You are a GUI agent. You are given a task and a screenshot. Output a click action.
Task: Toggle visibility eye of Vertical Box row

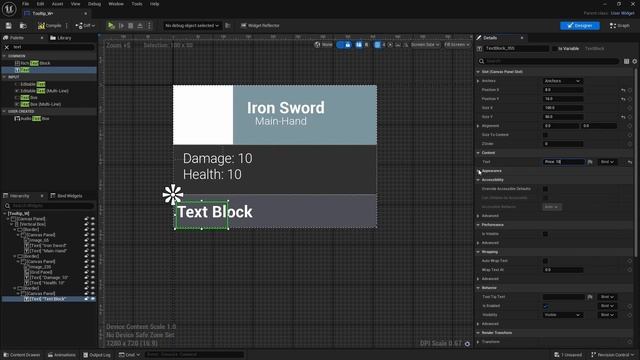93,224
